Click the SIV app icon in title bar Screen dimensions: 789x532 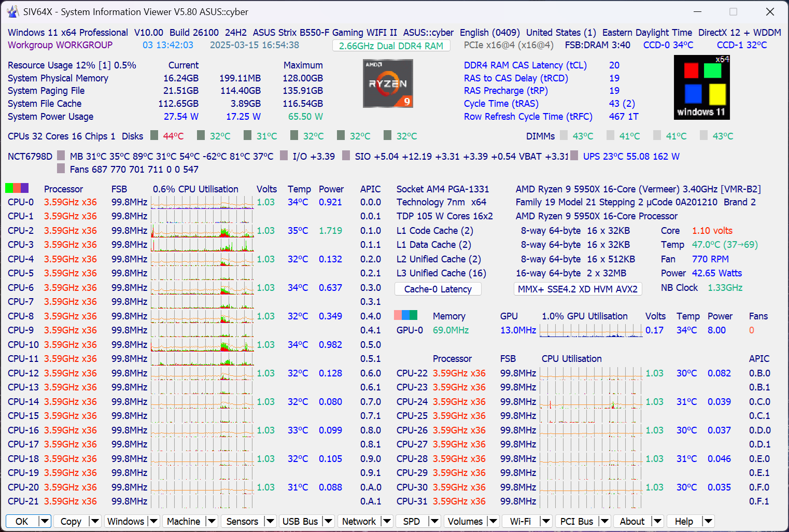coord(12,11)
